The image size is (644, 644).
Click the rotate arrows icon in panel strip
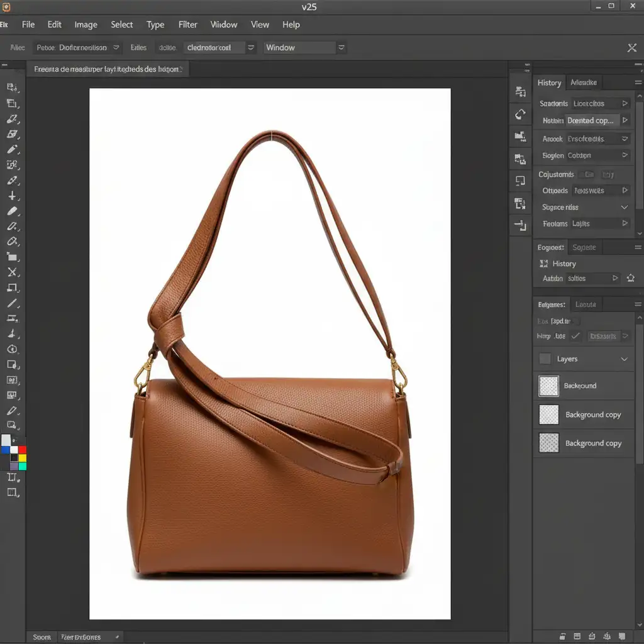520,114
